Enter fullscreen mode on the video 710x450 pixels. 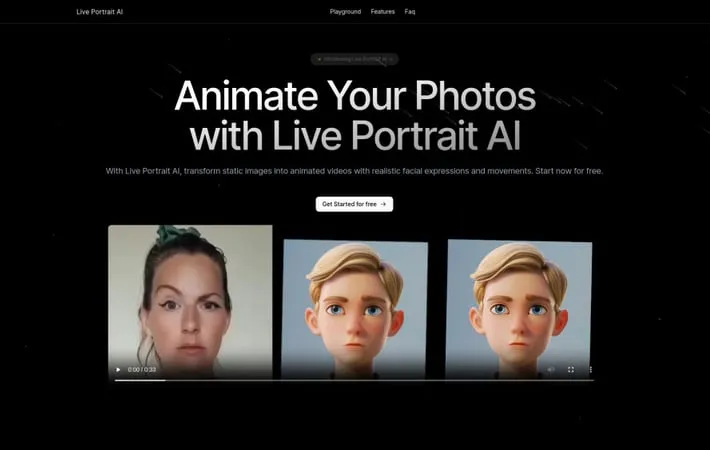coord(571,369)
